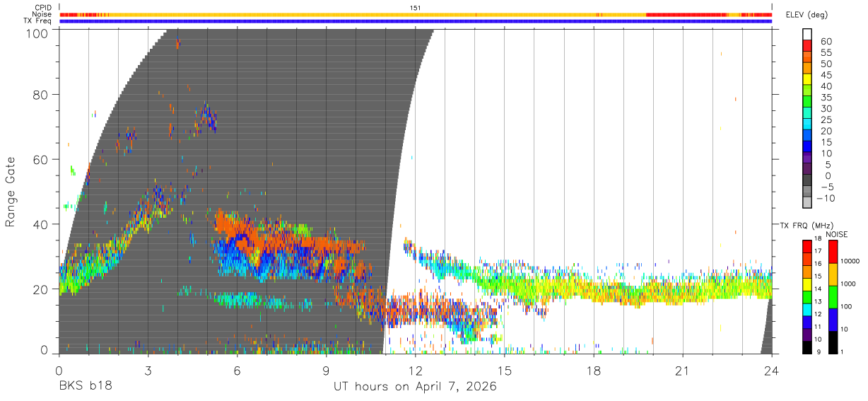
Task: Click the BKS b18 radar label
Action: 84,387
